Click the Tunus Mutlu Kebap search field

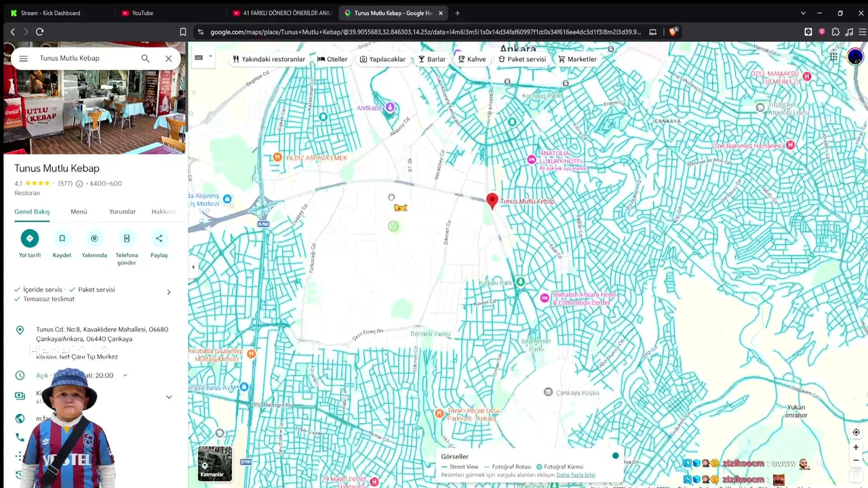pos(87,58)
